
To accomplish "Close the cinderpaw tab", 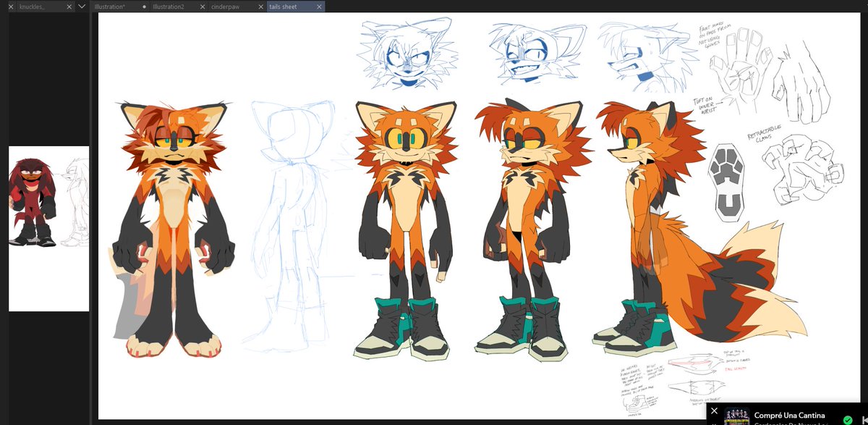I will (260, 7).
